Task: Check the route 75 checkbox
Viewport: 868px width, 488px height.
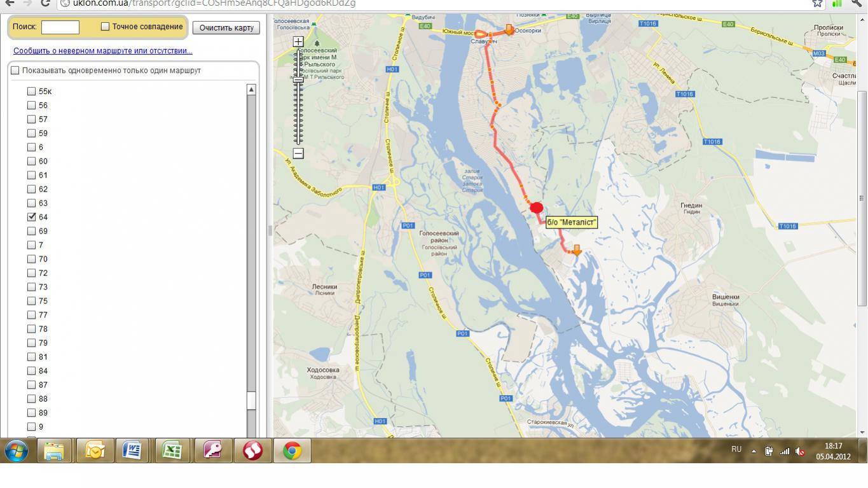Action: [x=31, y=301]
